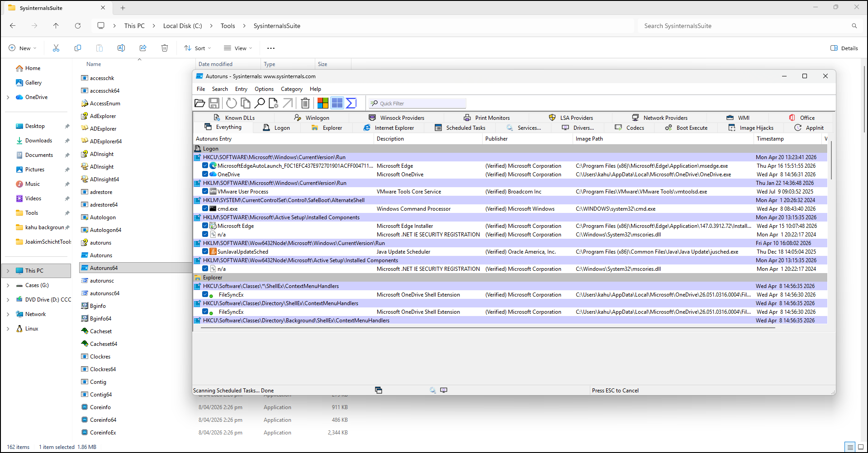Open the Autoruns Options menu
Screen dimensions: 868x453
click(x=264, y=89)
